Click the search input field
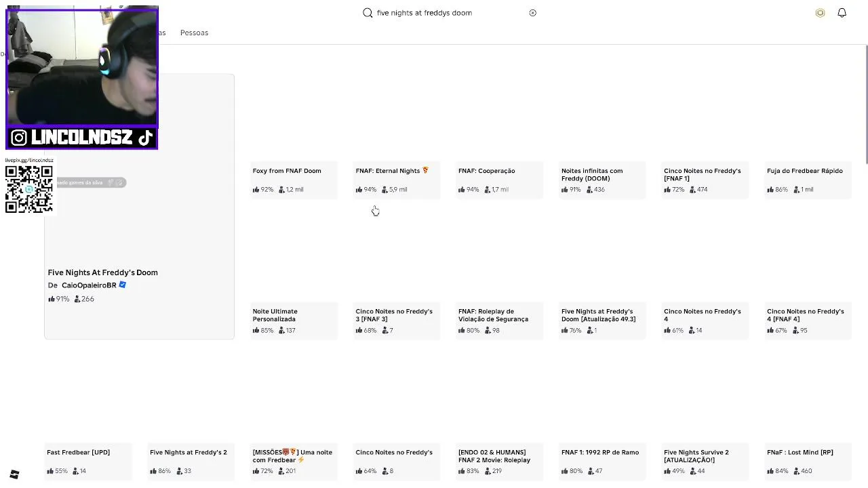Image resolution: width=868 pixels, height=488 pixels. (x=448, y=13)
